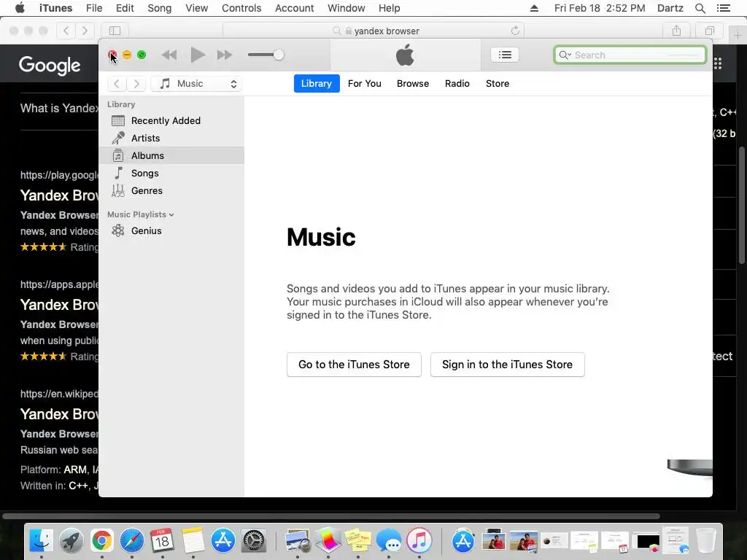Open the Radio tab
The width and height of the screenshot is (747, 560).
[x=457, y=83]
